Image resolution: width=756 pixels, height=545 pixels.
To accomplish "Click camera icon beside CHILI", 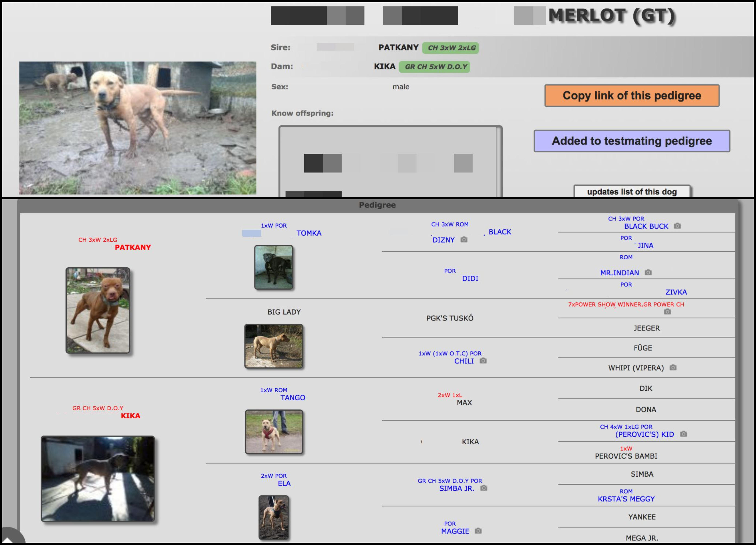I will pos(483,360).
